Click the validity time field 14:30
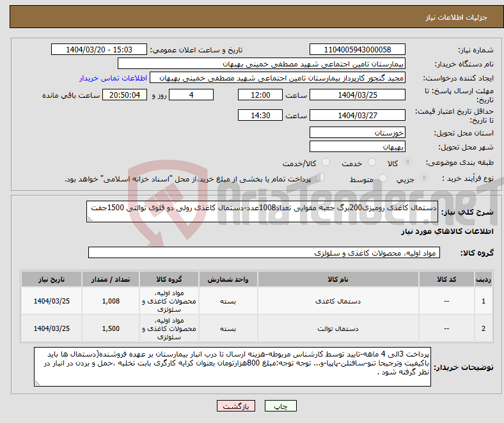This screenshot has height=423, width=504. (260, 115)
